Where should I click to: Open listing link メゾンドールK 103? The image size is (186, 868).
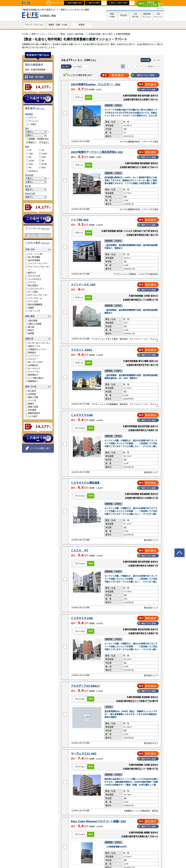pos(83,285)
